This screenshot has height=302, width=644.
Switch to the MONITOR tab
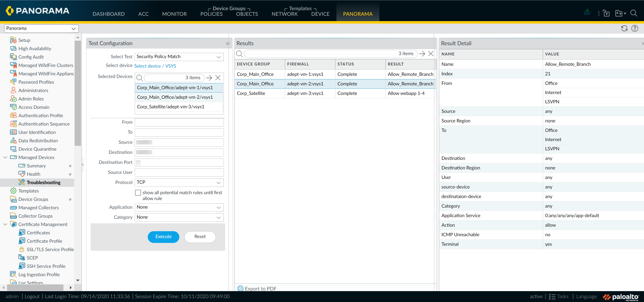[174, 14]
